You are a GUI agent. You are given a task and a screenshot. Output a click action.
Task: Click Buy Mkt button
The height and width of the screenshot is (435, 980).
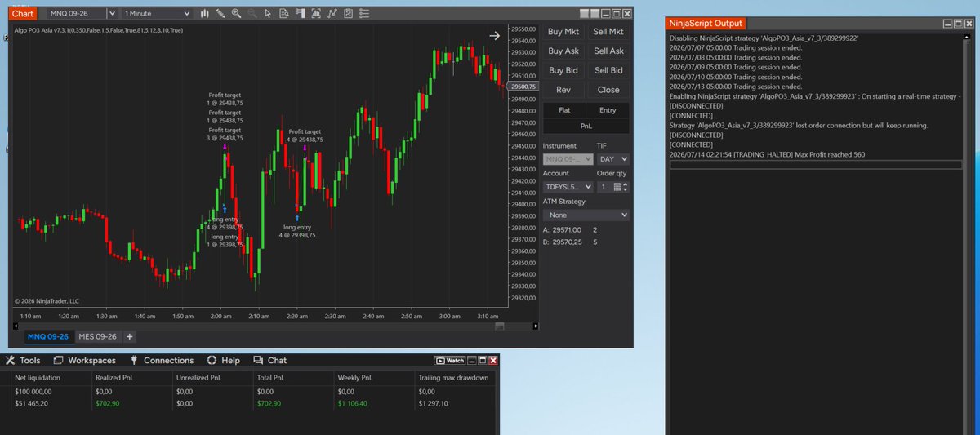563,32
